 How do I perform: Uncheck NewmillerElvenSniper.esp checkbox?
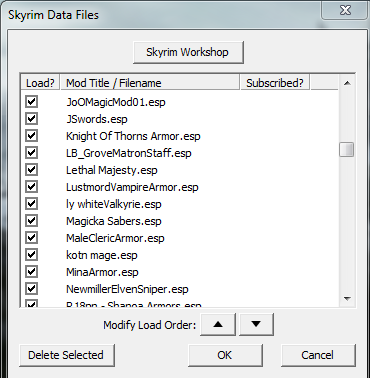[31, 289]
